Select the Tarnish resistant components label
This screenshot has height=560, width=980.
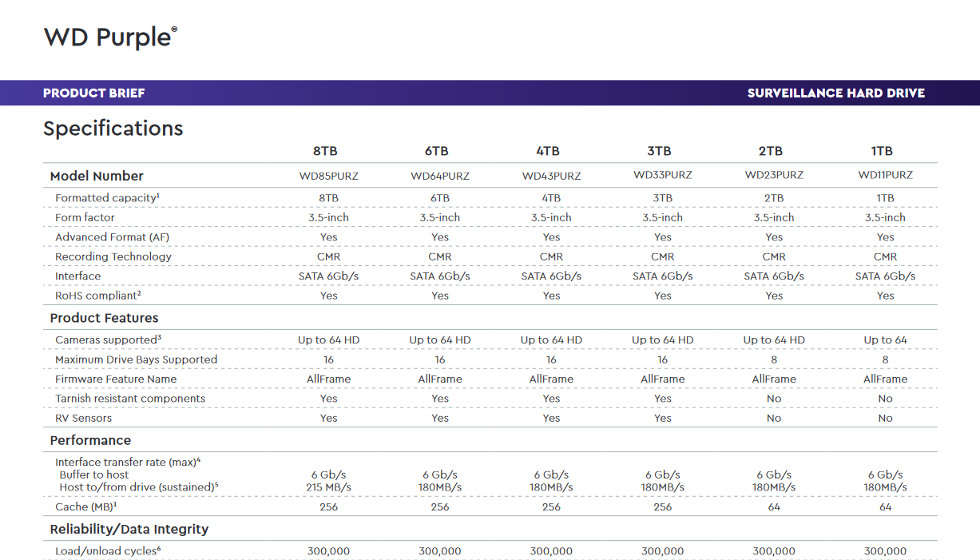pos(130,399)
